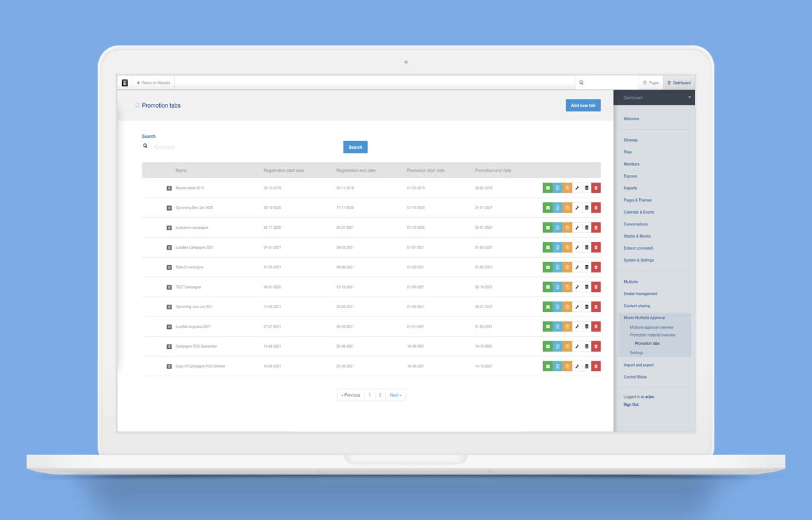The image size is (812, 520).
Task: Click the concrete5 logo icon in toolbar
Action: [125, 83]
